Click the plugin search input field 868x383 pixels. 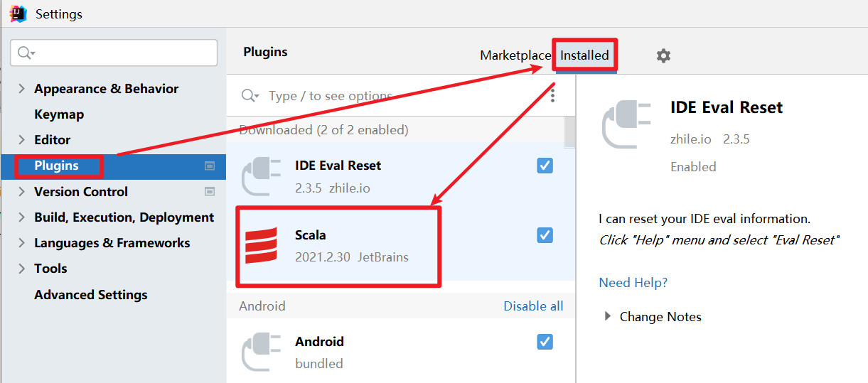(x=398, y=96)
